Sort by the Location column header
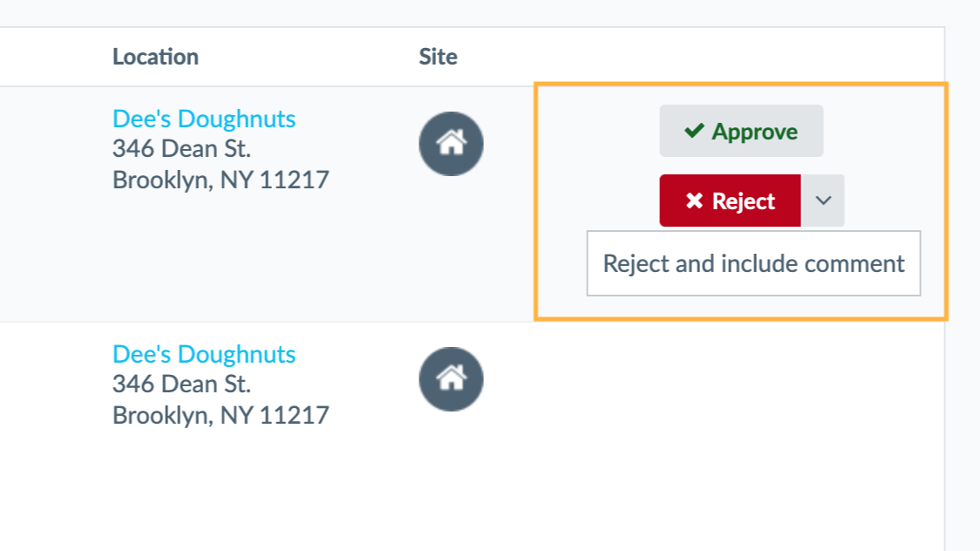Screen dimensions: 980x551 (155, 57)
